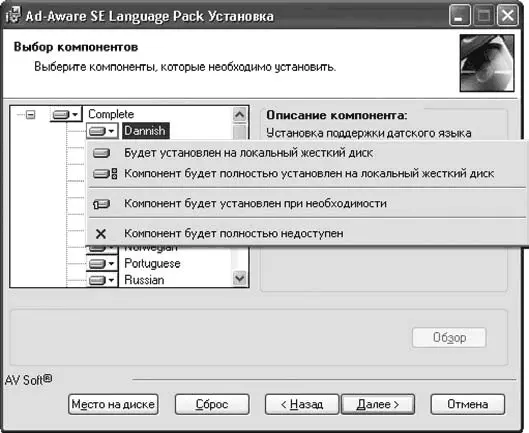Collapse the Complete tree node

(30, 114)
